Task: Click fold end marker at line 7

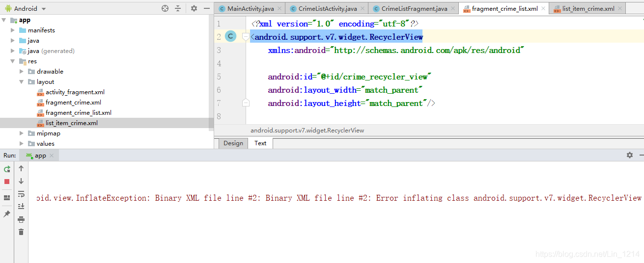Action: click(x=246, y=102)
